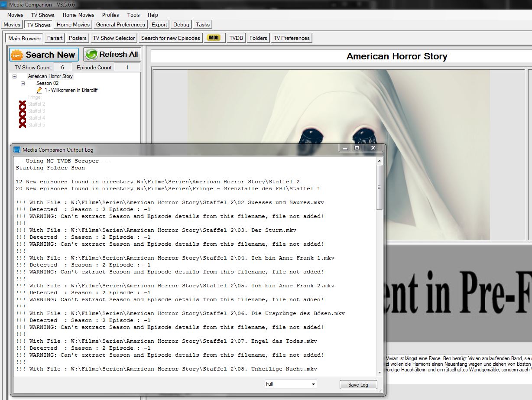Click the American Horror Story title header
This screenshot has height=400, width=532.
pos(397,56)
